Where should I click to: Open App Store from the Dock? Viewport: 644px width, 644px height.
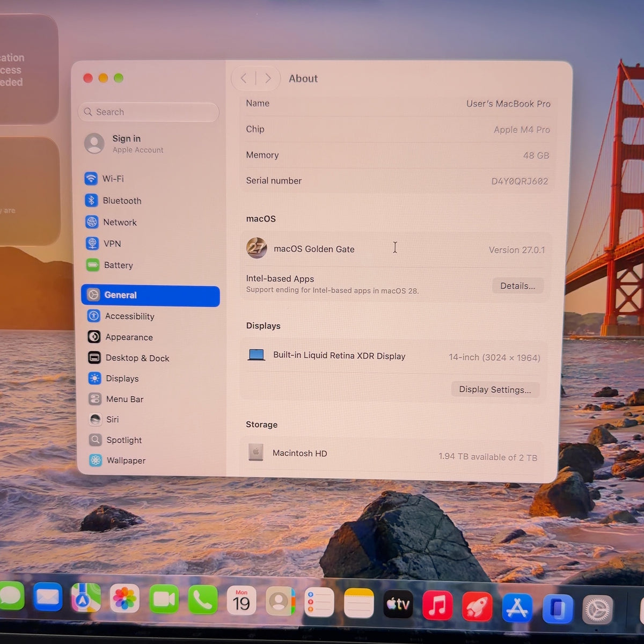(517, 608)
